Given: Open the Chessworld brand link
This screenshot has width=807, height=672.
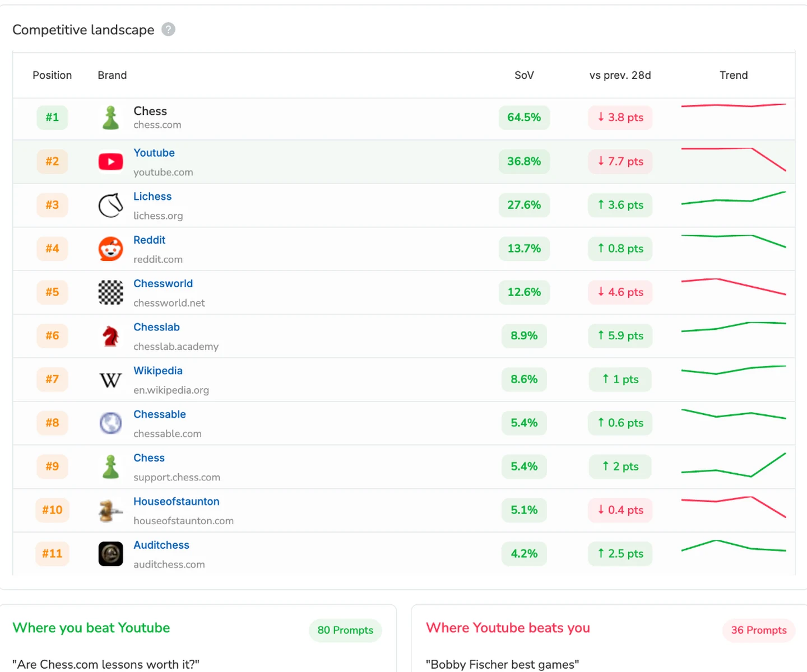Looking at the screenshot, I should coord(163,284).
